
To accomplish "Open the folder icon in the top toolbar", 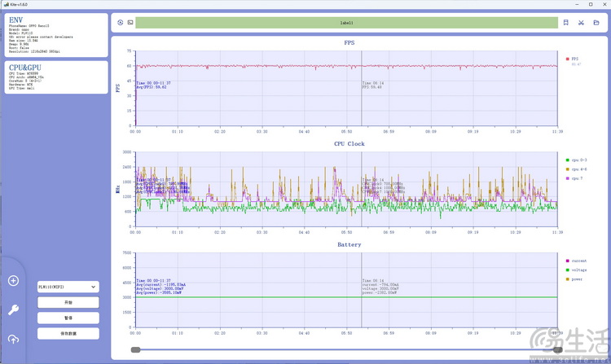I will 596,23.
